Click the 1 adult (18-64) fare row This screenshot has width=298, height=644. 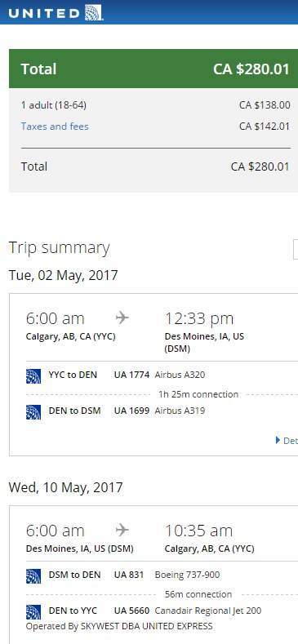[x=155, y=105]
